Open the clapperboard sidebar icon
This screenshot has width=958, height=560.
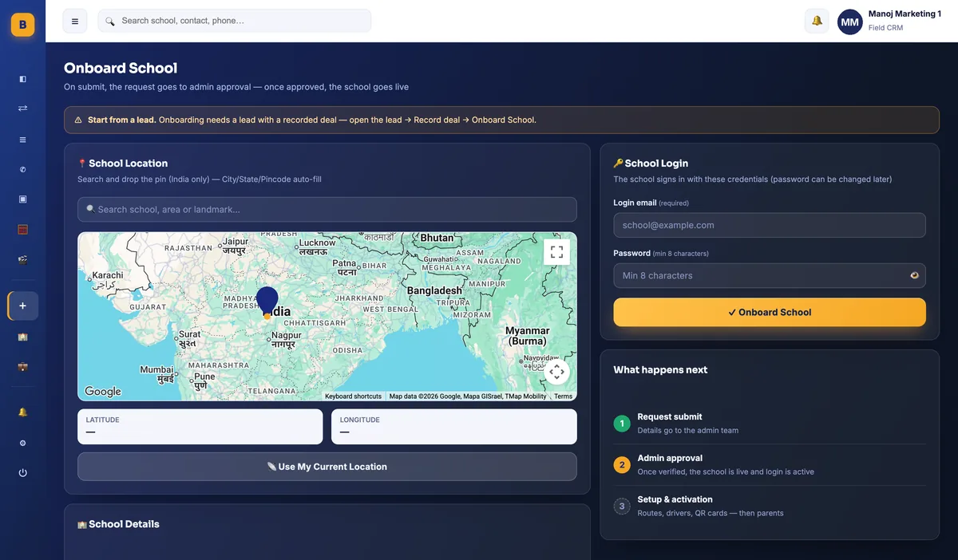pyautogui.click(x=22, y=259)
